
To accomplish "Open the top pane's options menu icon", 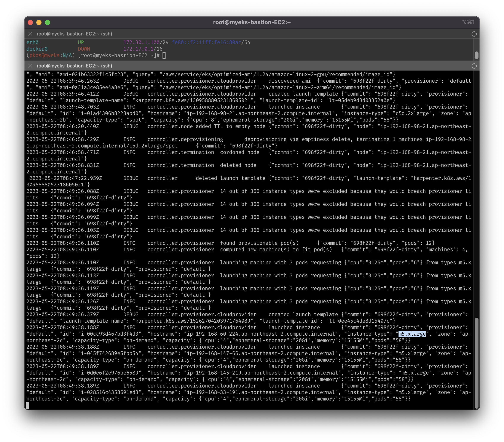I will [474, 34].
